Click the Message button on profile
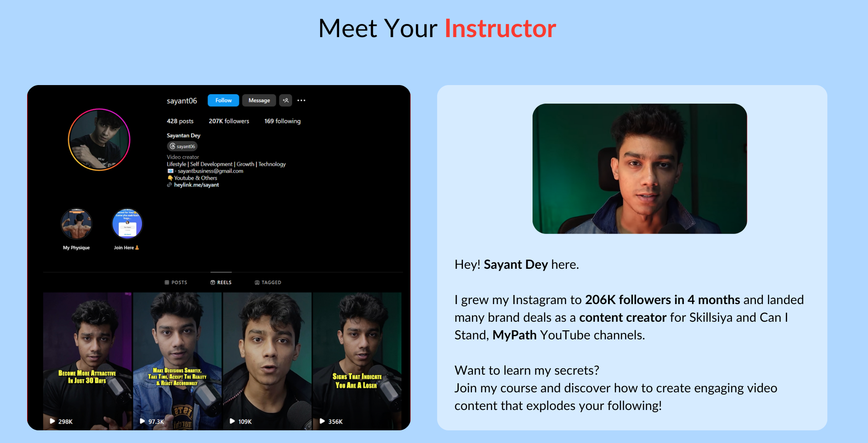868x443 pixels. click(259, 100)
